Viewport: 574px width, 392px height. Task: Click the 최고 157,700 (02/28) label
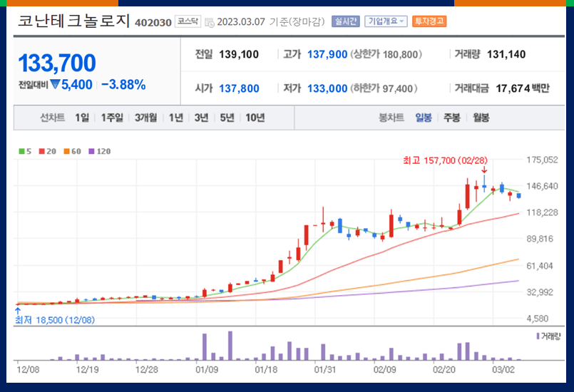pyautogui.click(x=445, y=160)
